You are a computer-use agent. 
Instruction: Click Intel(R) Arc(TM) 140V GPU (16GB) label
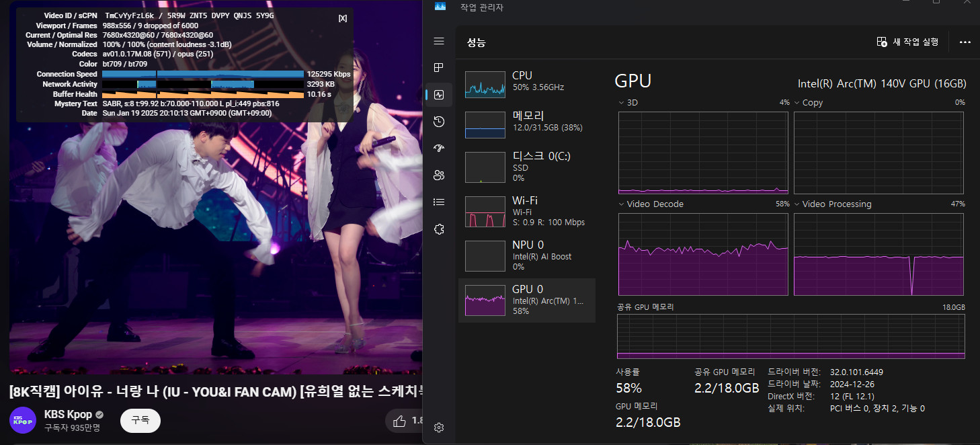[882, 83]
